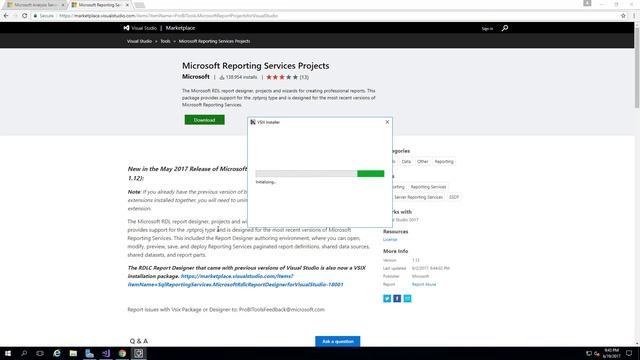Go to Visual Studio breadcrumb
This screenshot has width=640, height=360.
tap(139, 41)
